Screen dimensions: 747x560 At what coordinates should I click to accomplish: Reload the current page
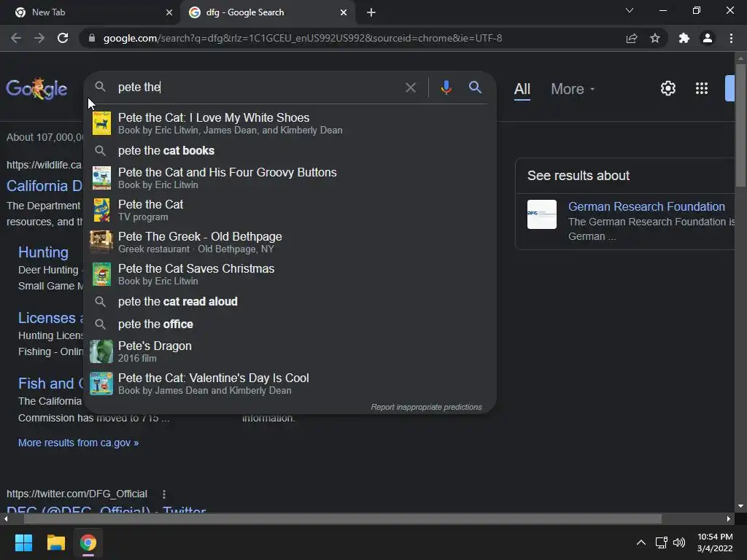(x=63, y=38)
